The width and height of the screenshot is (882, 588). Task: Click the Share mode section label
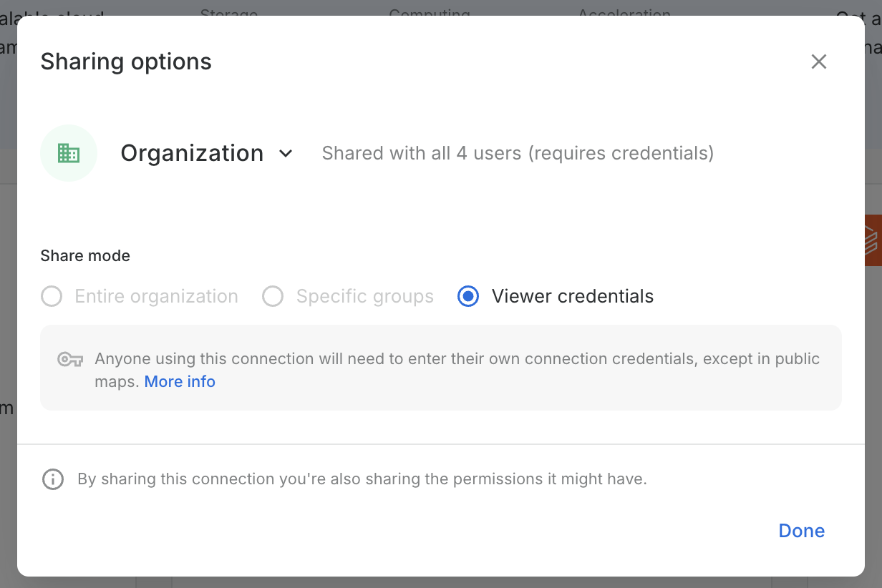tap(85, 256)
